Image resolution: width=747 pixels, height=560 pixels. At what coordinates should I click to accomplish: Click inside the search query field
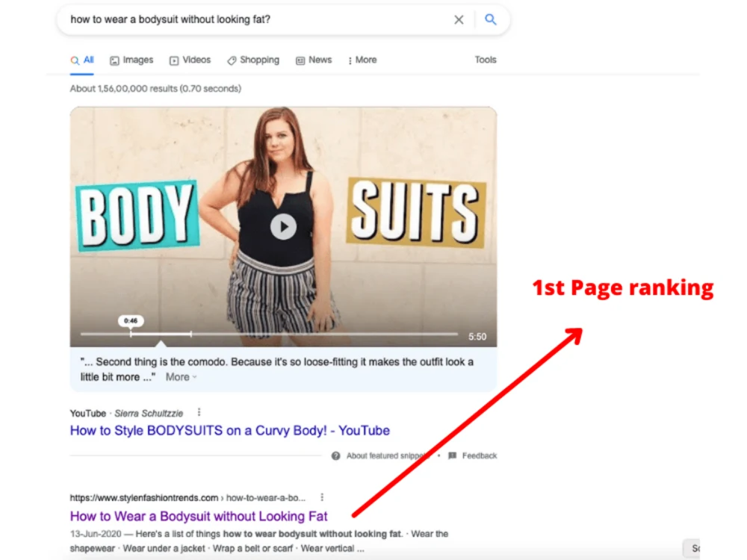tap(257, 19)
